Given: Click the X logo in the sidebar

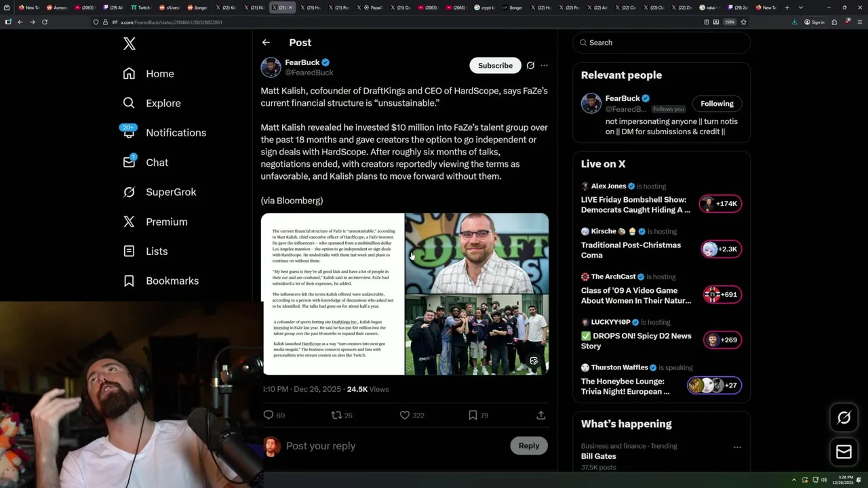Looking at the screenshot, I should pos(130,44).
